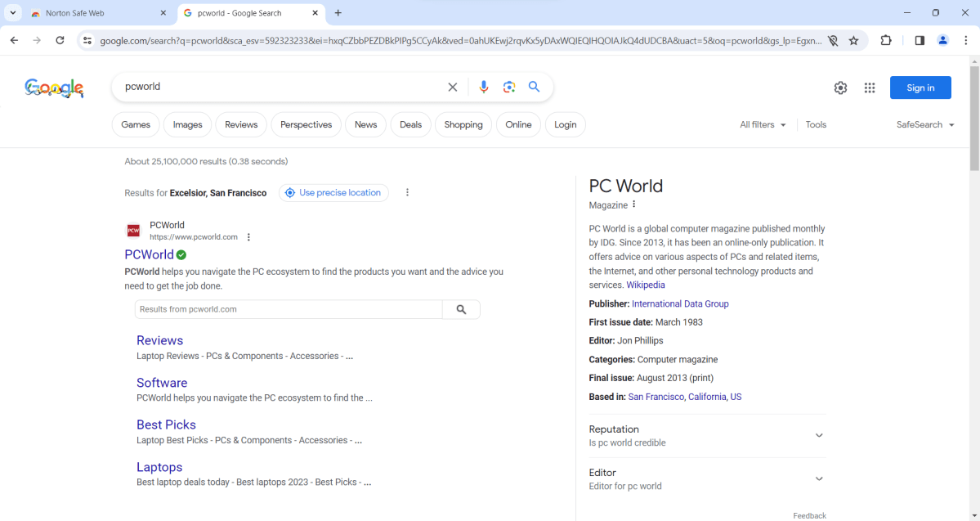Open San Francisco, California, US link
Viewport: 980px width, 521px height.
[x=685, y=397]
